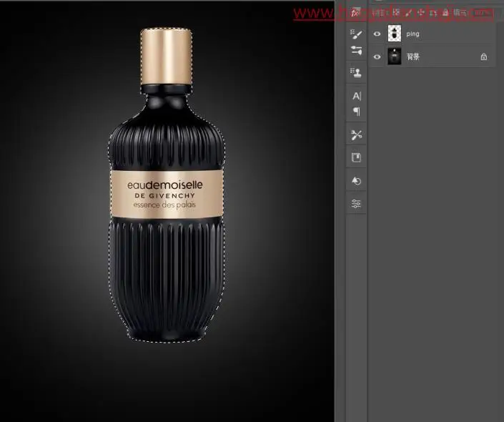This screenshot has height=422, width=504.
Task: Toggle lock image pixels brush icon
Action: click(x=408, y=13)
